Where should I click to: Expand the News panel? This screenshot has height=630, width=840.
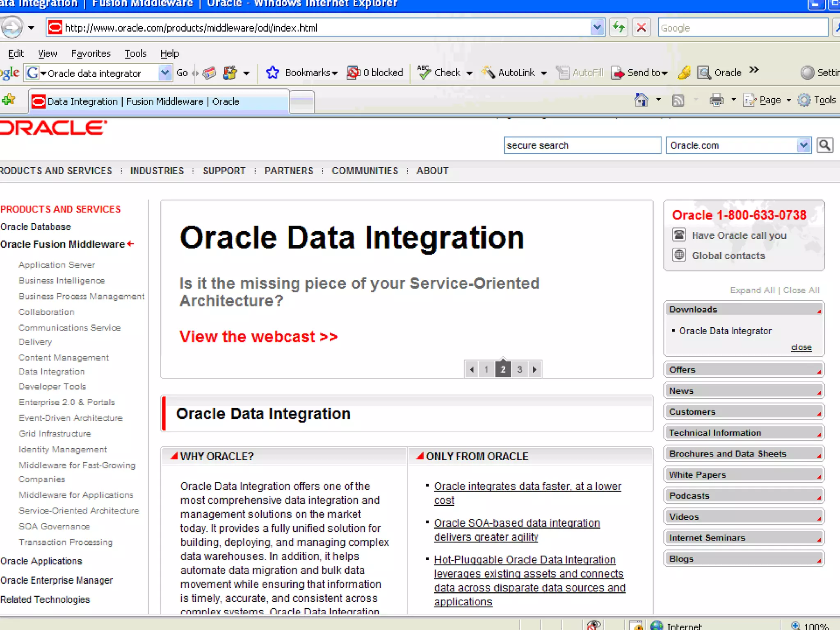click(x=744, y=390)
